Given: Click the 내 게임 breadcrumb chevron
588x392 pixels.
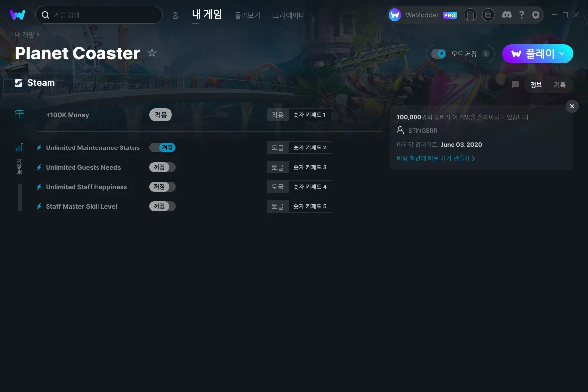Looking at the screenshot, I should click(x=38, y=35).
